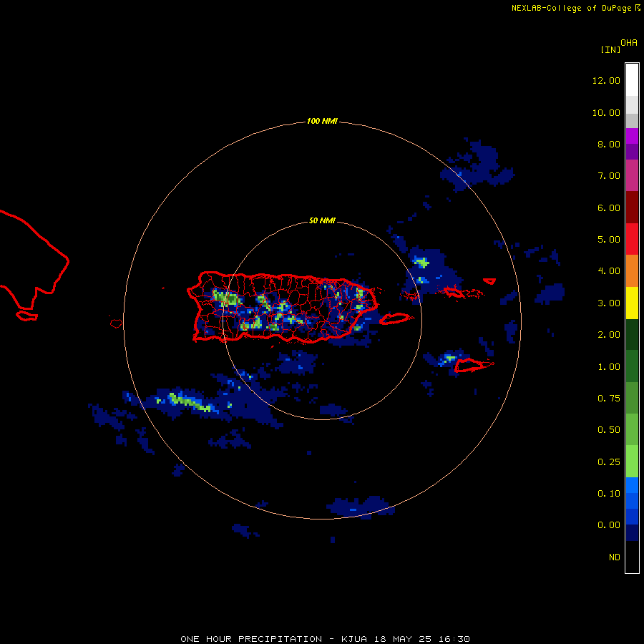Click the 50 NMI range ring label

[322, 221]
